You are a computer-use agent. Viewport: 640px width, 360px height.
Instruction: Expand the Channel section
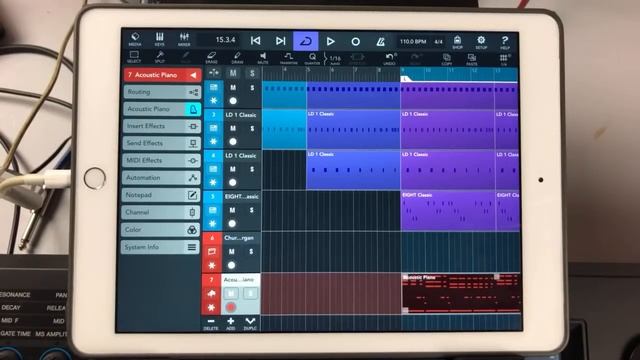pos(160,212)
